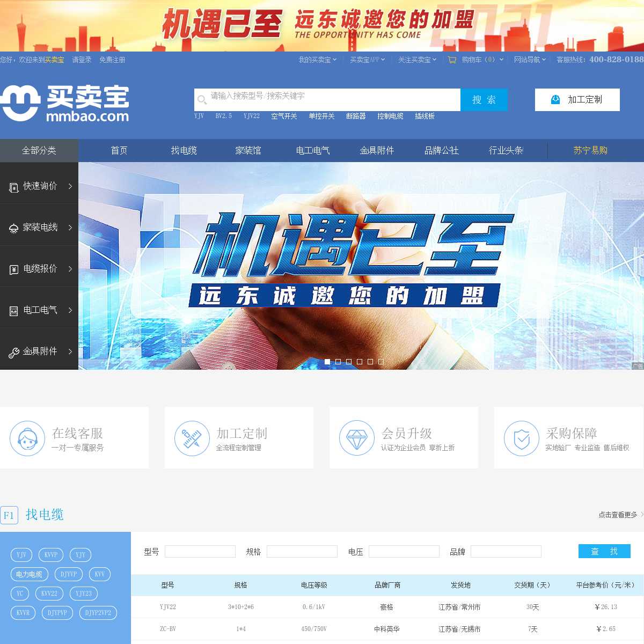
Task: Click the 会员升级 diamond icon
Action: coord(356,438)
